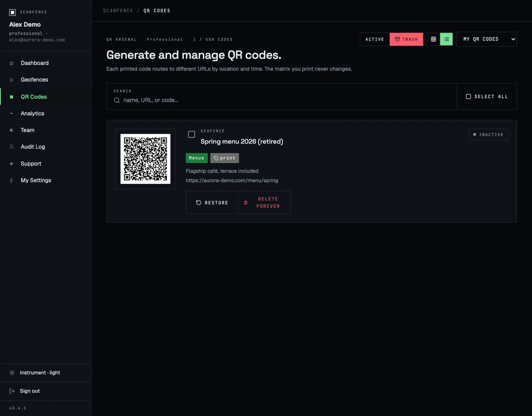The height and width of the screenshot is (416, 532).
Task: Click the red trash can icon
Action: (246, 203)
